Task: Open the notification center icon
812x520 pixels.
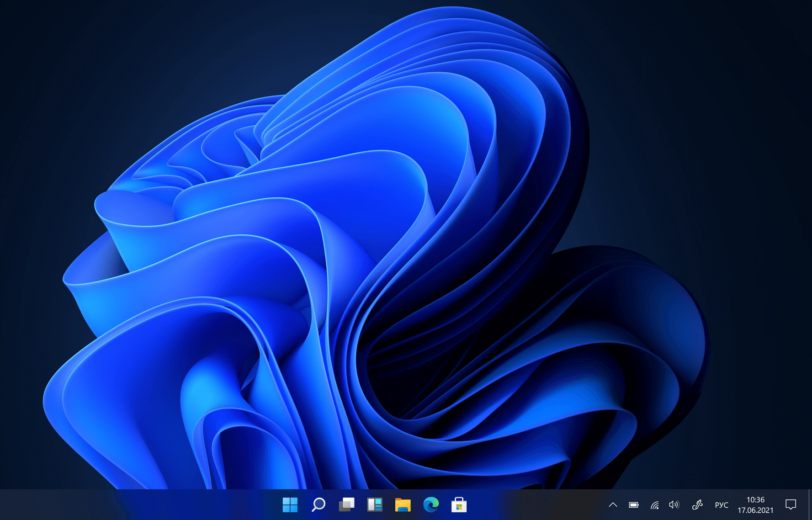Action: 791,504
